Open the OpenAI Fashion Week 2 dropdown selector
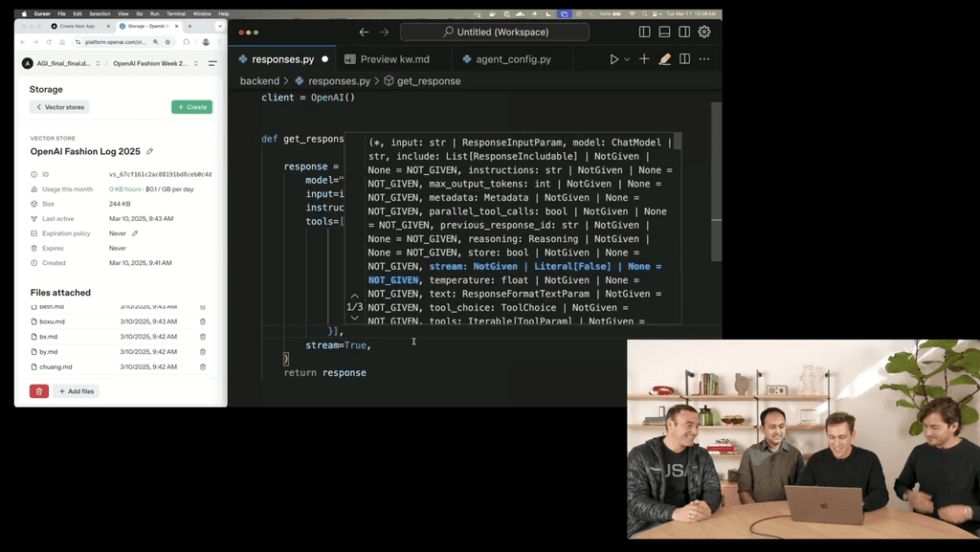The image size is (980, 552). pos(195,62)
